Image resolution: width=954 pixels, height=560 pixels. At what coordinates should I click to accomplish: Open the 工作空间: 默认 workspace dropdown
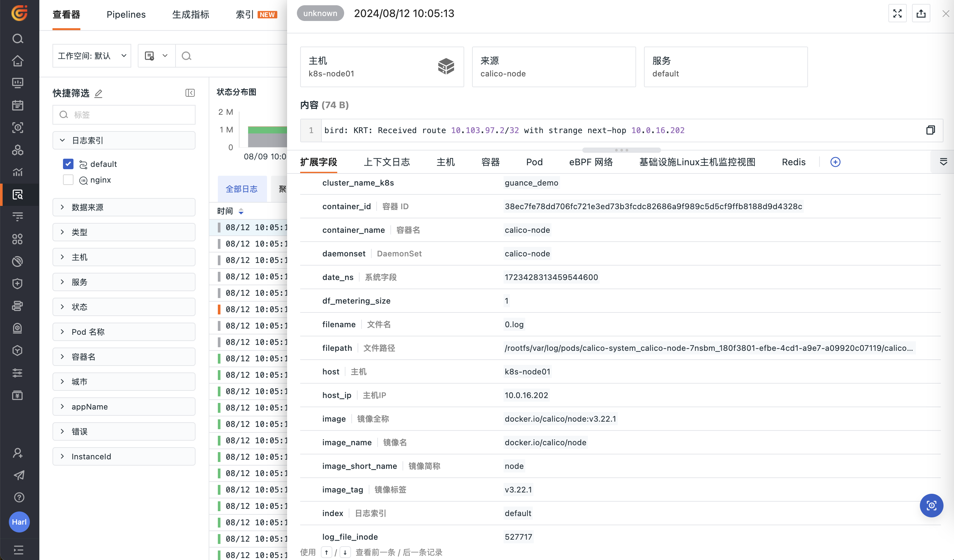click(x=91, y=56)
